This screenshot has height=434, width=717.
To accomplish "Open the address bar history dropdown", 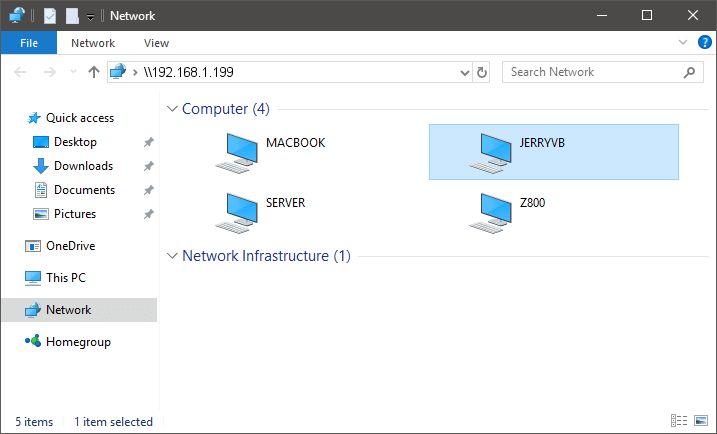I will tap(464, 72).
